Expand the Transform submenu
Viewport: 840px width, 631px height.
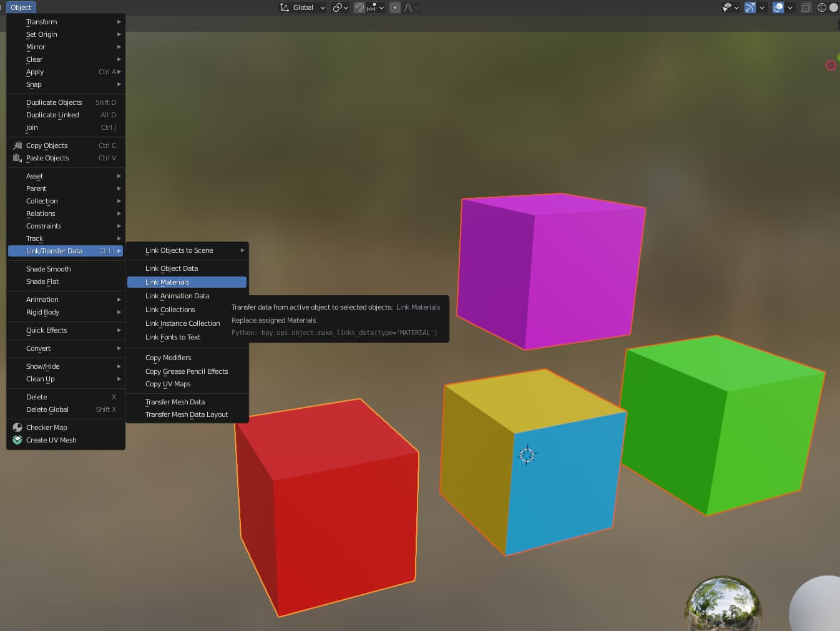click(66, 22)
